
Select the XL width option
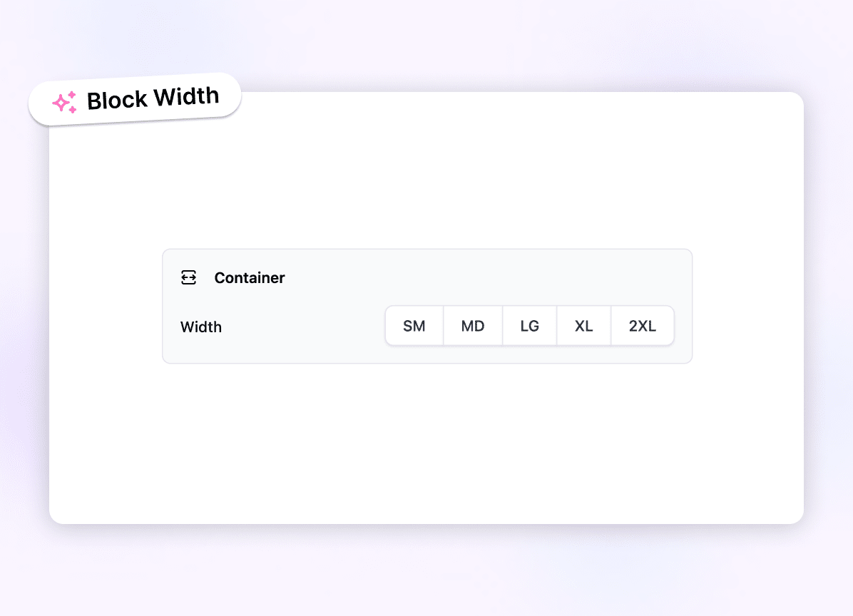[x=583, y=327]
